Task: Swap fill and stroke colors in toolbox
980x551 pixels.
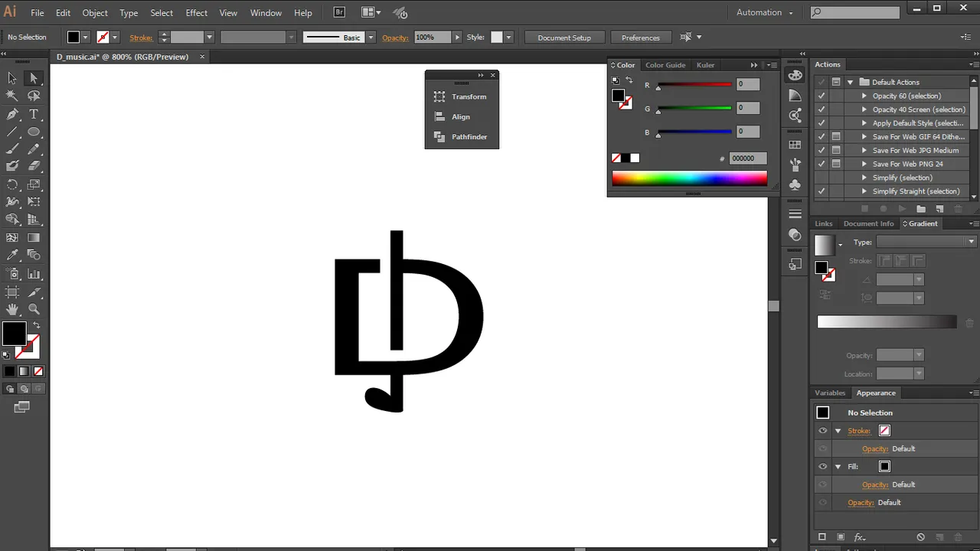Action: click(36, 326)
